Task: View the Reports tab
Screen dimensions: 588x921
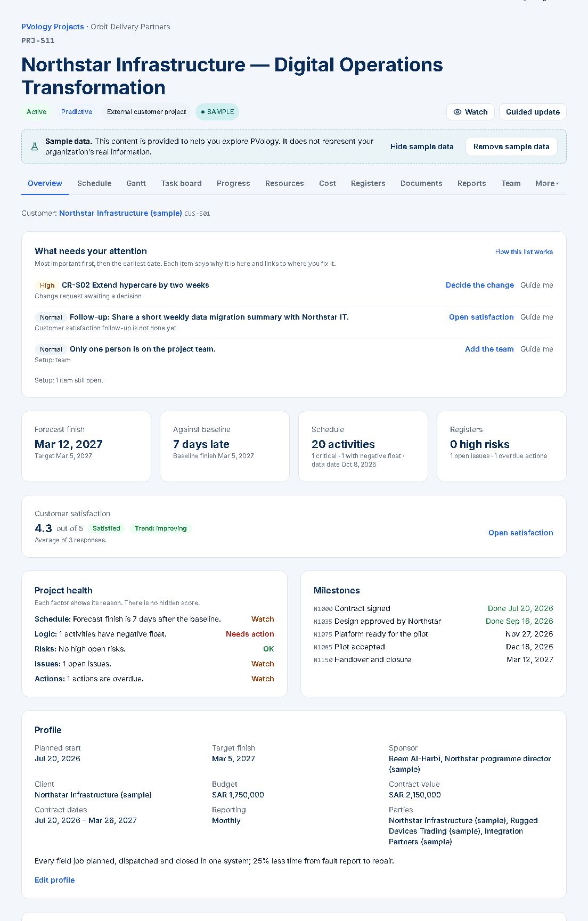Action: pos(471,183)
